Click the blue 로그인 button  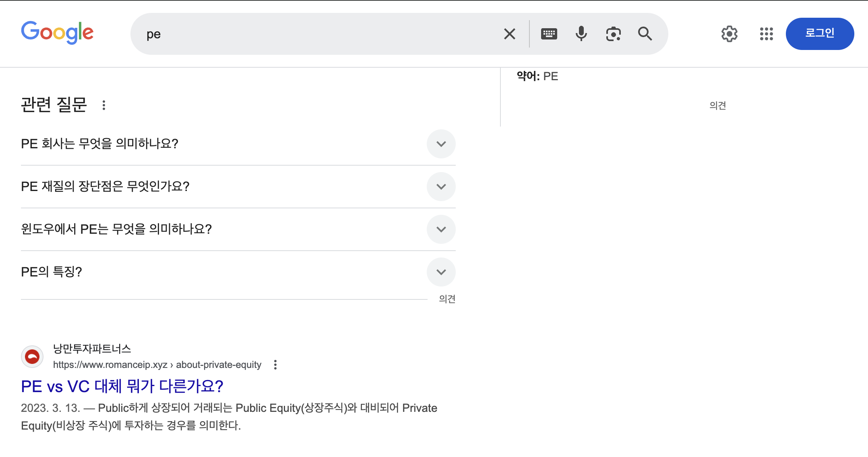(820, 33)
